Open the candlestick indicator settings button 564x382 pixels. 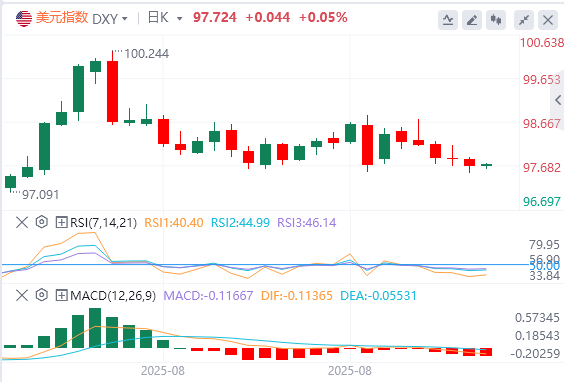[x=496, y=20]
